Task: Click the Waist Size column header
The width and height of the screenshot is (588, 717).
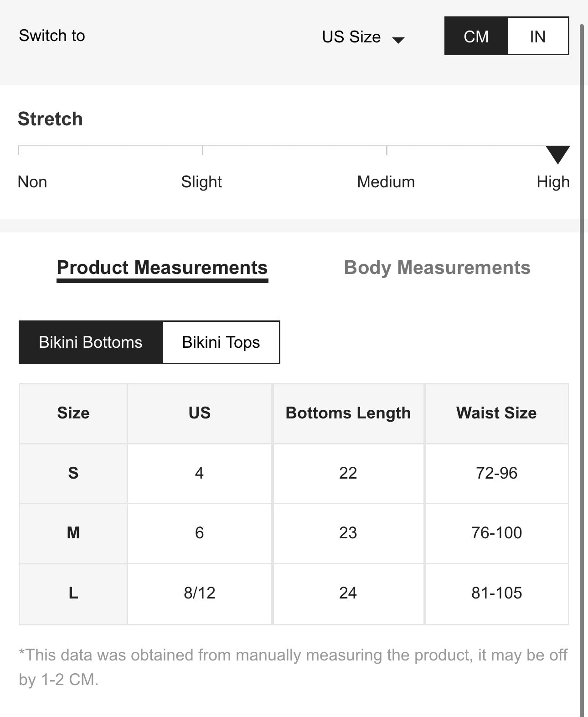Action: pyautogui.click(x=496, y=413)
